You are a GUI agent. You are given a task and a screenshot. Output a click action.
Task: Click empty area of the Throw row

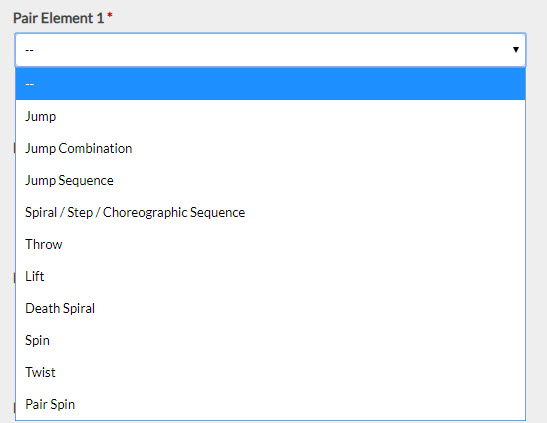point(293,244)
